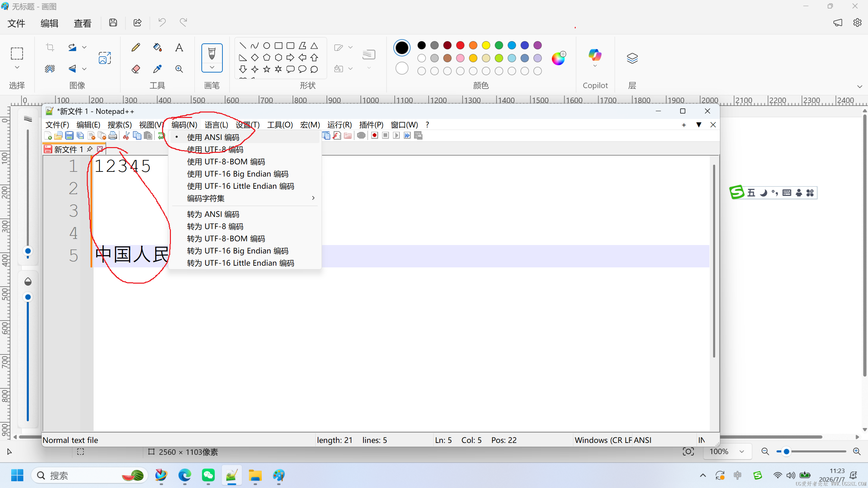This screenshot has width=868, height=488.
Task: Show hidden system tray icons
Action: point(703,475)
